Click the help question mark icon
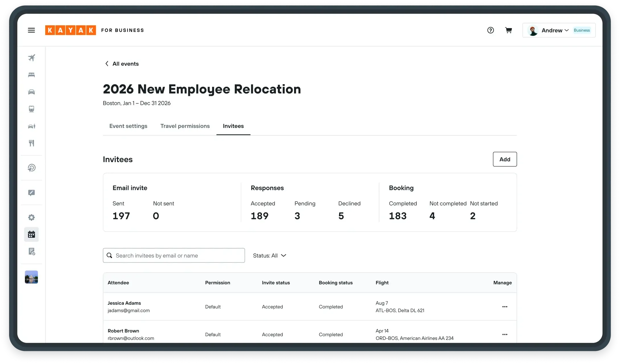This screenshot has width=620, height=364. click(x=490, y=30)
